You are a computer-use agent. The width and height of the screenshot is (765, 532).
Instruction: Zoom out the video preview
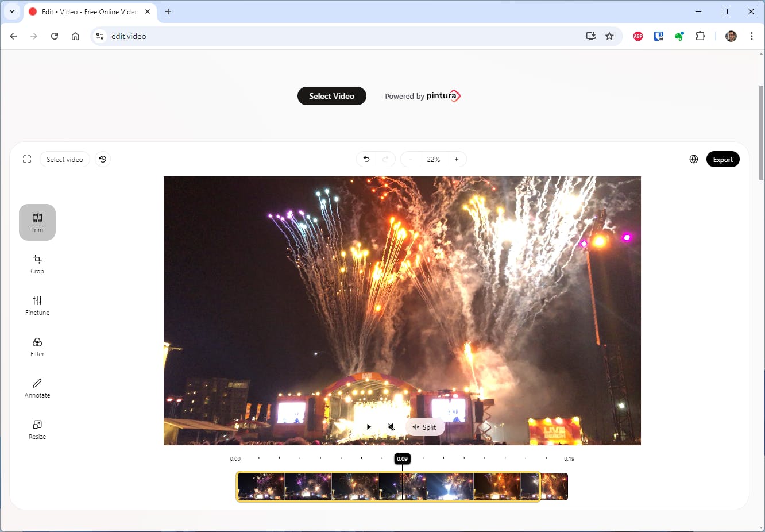pyautogui.click(x=411, y=159)
